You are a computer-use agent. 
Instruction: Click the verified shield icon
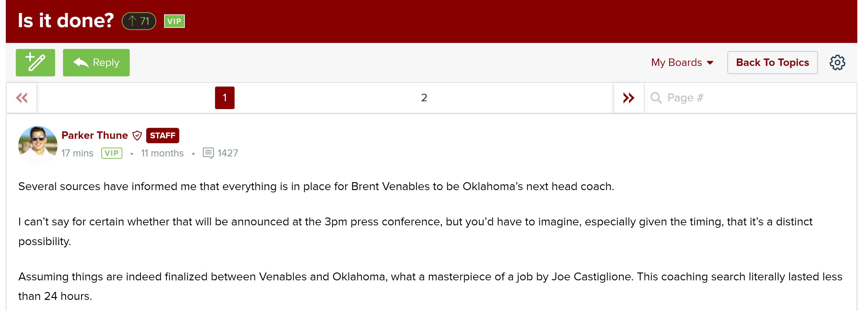(x=137, y=136)
